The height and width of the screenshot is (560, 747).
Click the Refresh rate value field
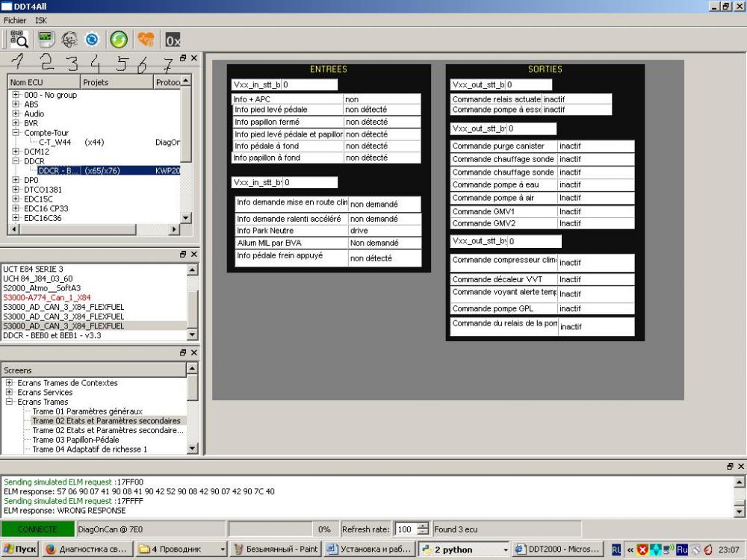(405, 529)
